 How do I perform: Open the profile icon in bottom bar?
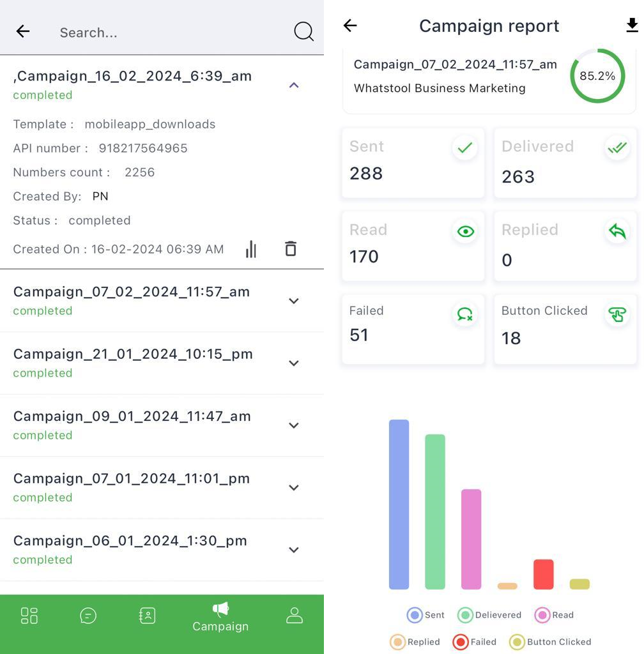(294, 616)
